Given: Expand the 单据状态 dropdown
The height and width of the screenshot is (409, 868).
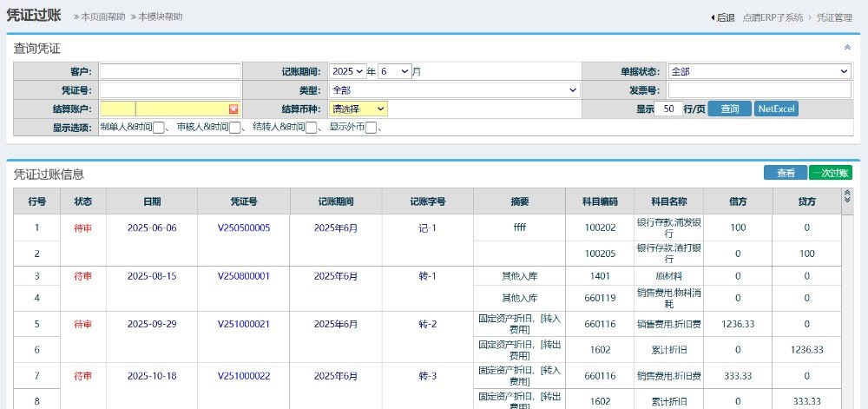Looking at the screenshot, I should pyautogui.click(x=759, y=71).
